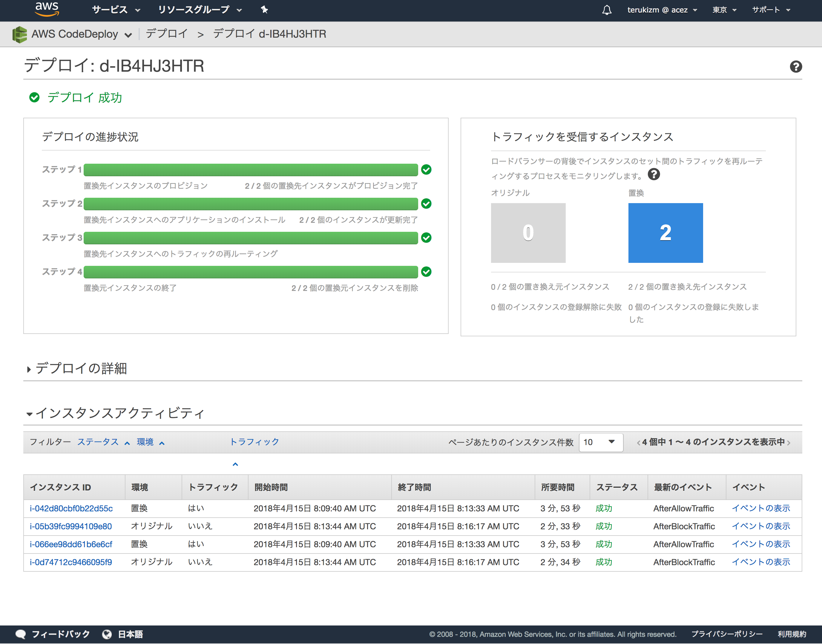
Task: Click the Step 4 progress bar
Action: pyautogui.click(x=251, y=272)
